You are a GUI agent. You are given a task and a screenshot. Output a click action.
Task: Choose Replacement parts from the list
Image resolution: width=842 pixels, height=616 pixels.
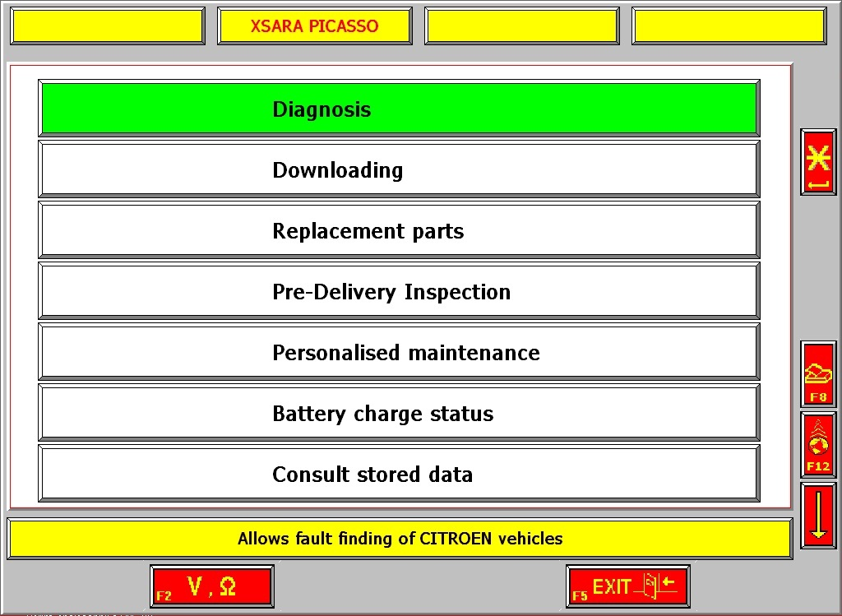coord(399,231)
